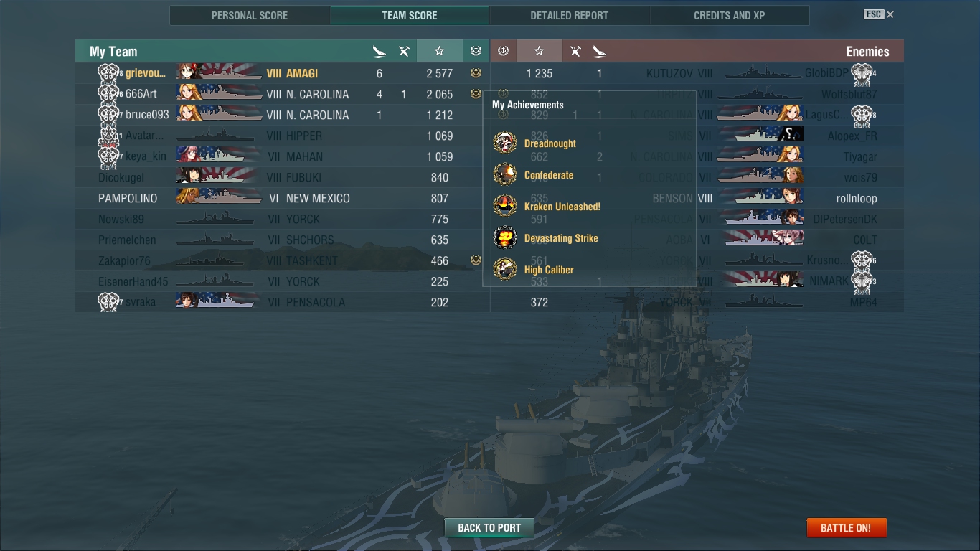This screenshot has width=980, height=551.
Task: Close the results screen with ESC X
Action: [x=879, y=14]
